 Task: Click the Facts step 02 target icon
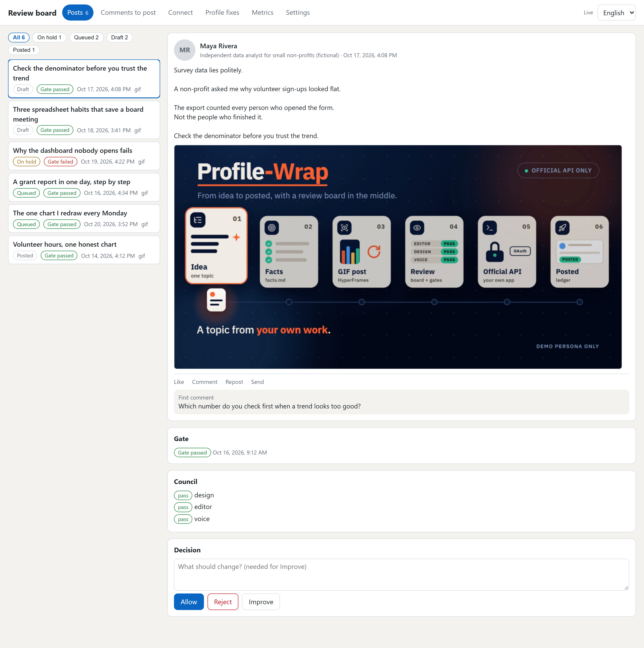(272, 228)
